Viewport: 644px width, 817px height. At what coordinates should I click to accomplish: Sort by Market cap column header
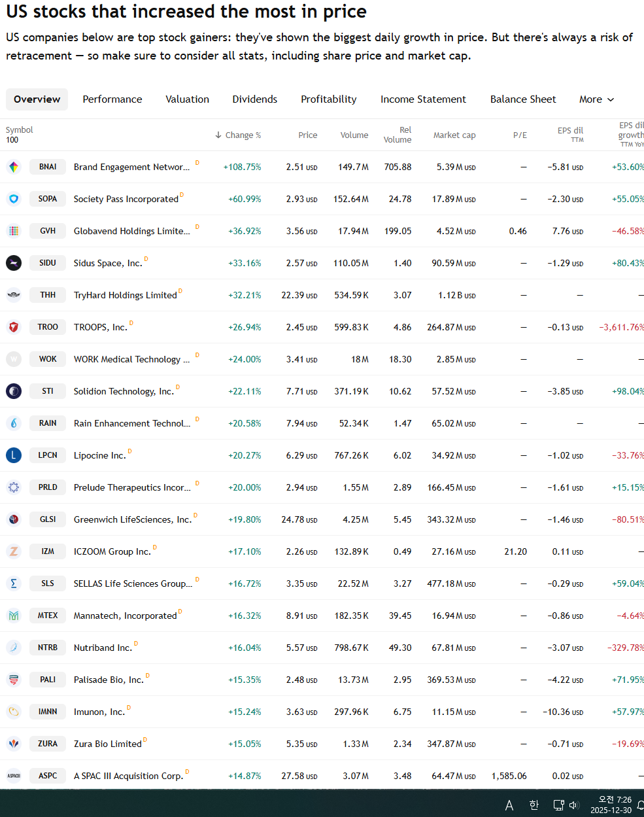(x=454, y=135)
